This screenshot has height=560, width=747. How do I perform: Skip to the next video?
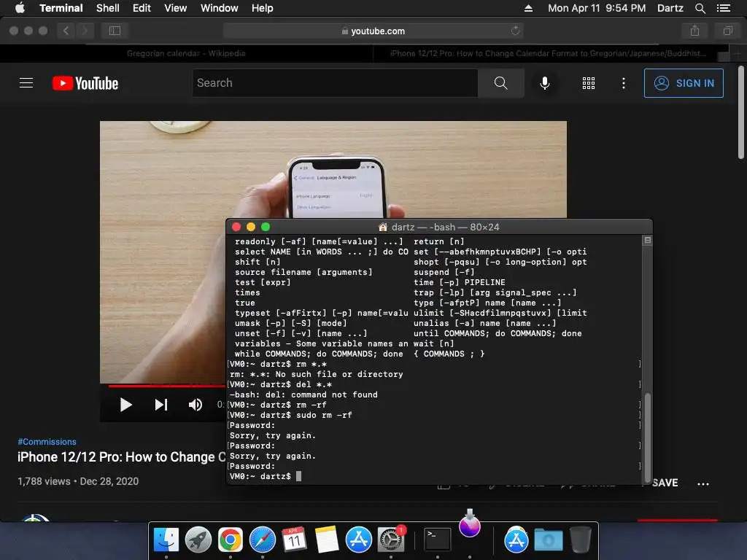(x=161, y=405)
